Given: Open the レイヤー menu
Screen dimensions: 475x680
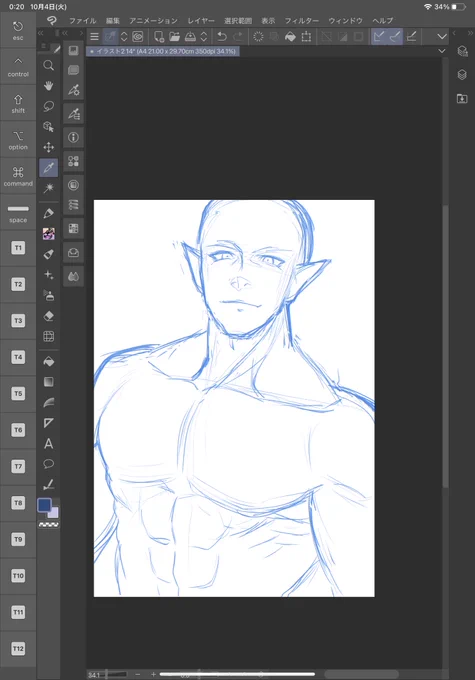Looking at the screenshot, I should 201,20.
